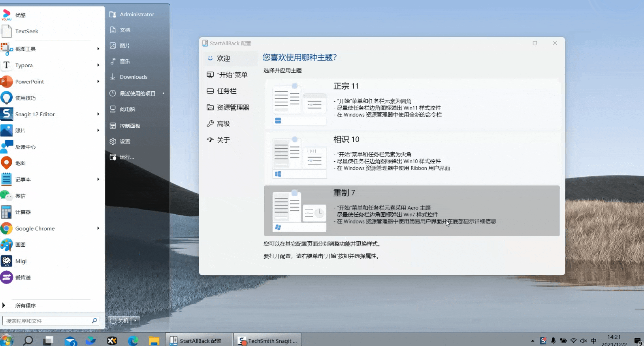Open 图片 Pictures folder link
The height and width of the screenshot is (346, 644).
pyautogui.click(x=137, y=45)
